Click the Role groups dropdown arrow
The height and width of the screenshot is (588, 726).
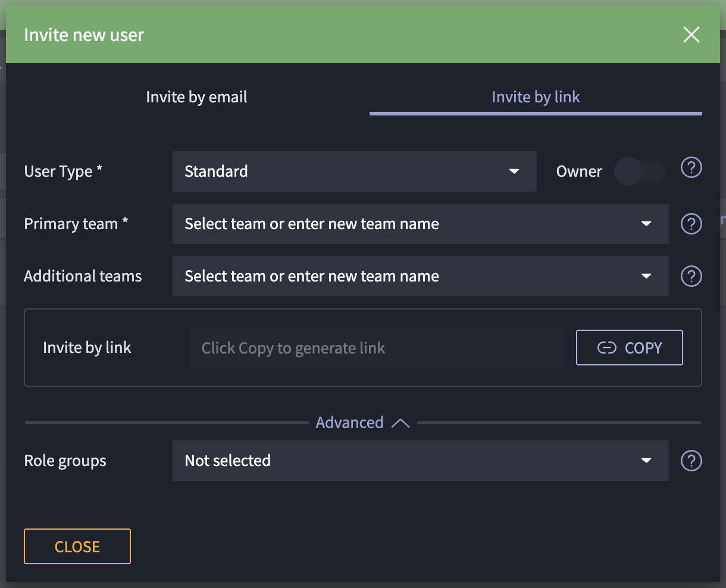(x=646, y=461)
